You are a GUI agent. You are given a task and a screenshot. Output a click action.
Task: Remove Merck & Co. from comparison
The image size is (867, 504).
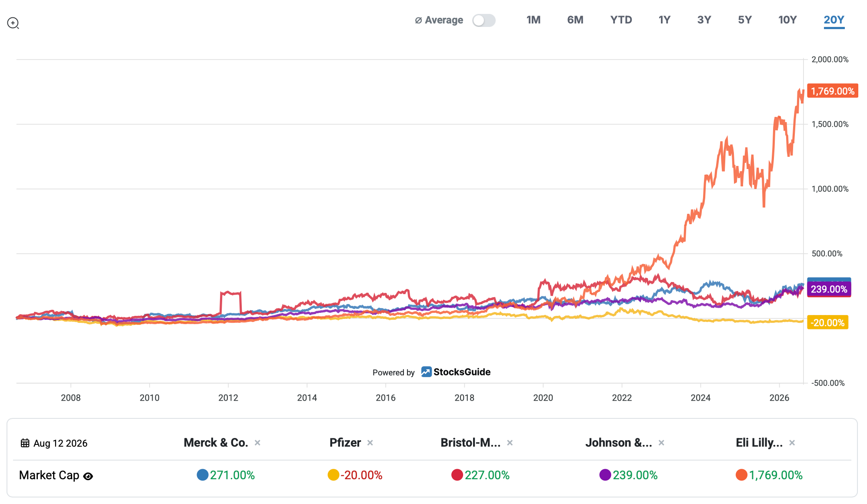(x=257, y=443)
